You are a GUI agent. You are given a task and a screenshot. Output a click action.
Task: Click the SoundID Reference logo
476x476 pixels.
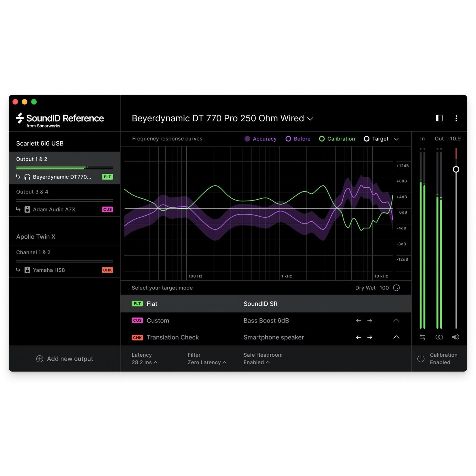60,120
